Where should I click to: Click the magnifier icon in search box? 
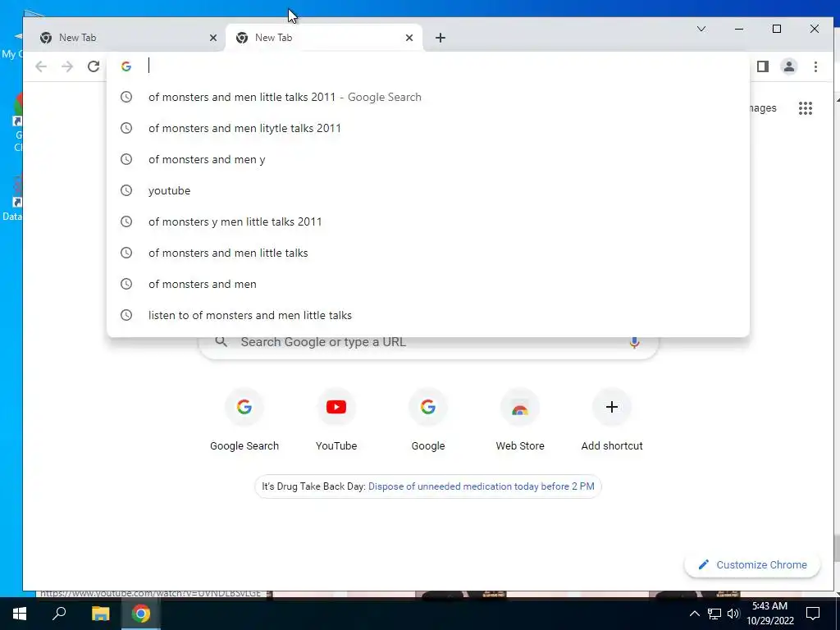point(221,342)
